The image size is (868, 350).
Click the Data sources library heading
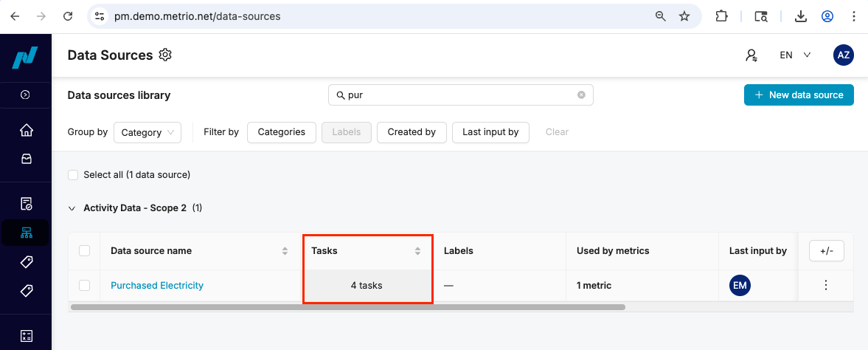coord(119,95)
